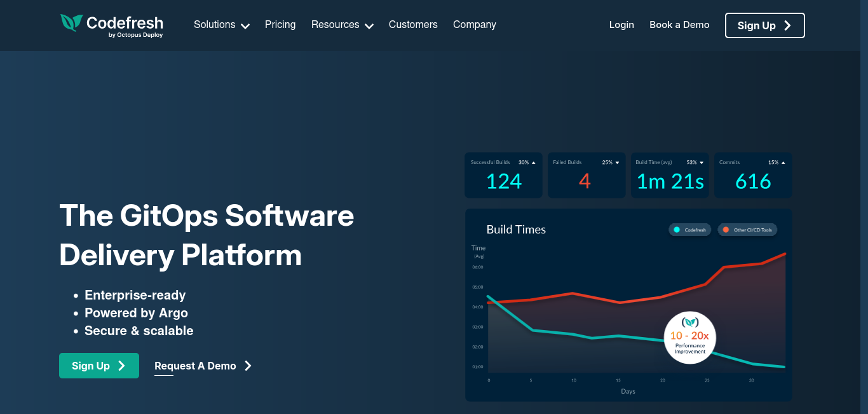Image resolution: width=868 pixels, height=414 pixels.
Task: Click the Commits 616 card
Action: pos(753,175)
